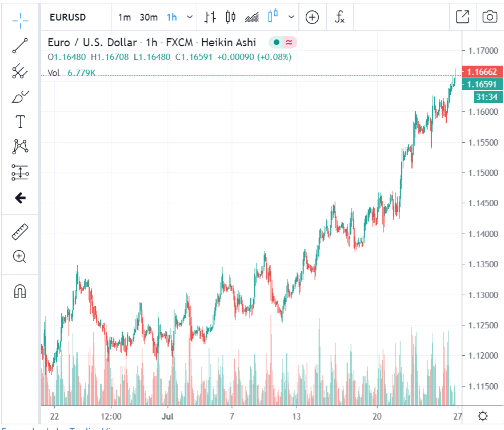This screenshot has height=430, width=504.
Task: Switch to 1m timeframe
Action: (x=125, y=17)
